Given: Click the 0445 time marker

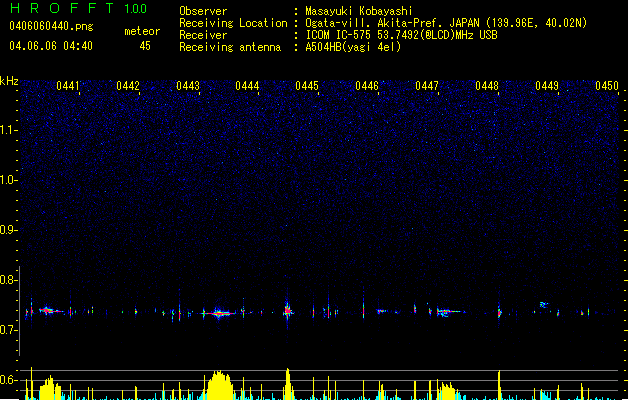Looking at the screenshot, I should (307, 86).
